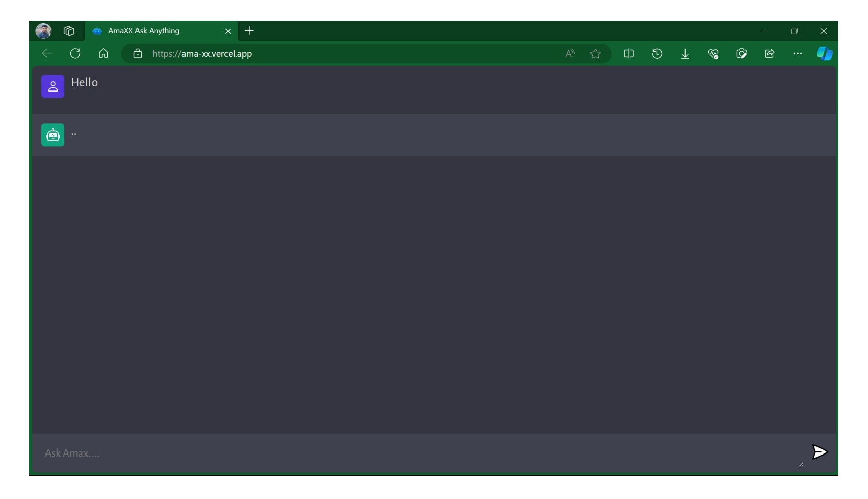The height and width of the screenshot is (499, 868).
Task: Go back to previous page
Action: tap(47, 53)
